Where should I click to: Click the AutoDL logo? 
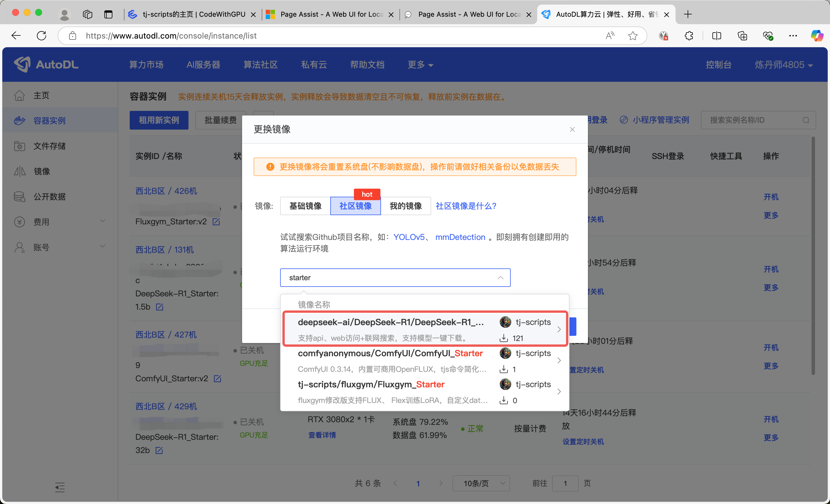coord(46,64)
